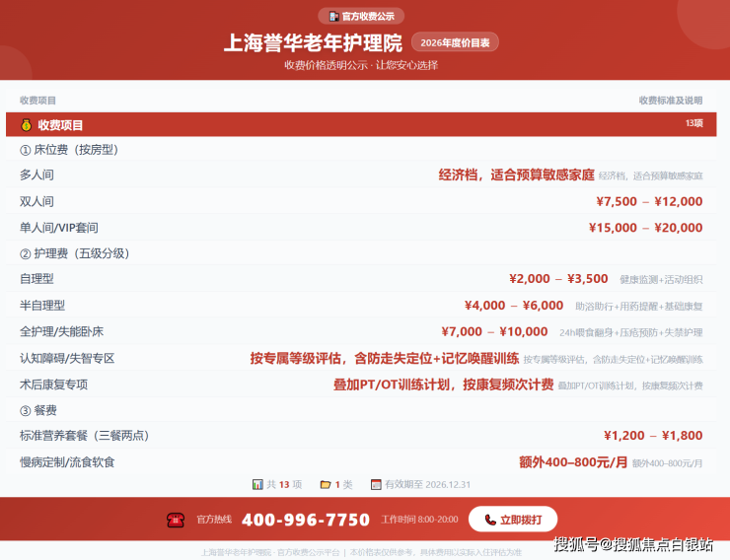Click the 慢病定制/流食软食 row label
Image resolution: width=730 pixels, height=560 pixels.
(x=67, y=461)
